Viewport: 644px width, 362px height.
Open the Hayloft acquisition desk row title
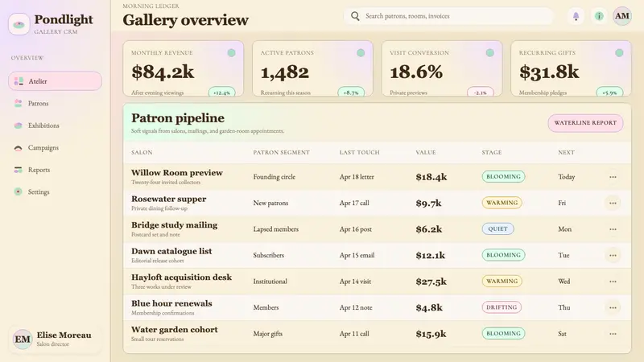coord(182,278)
